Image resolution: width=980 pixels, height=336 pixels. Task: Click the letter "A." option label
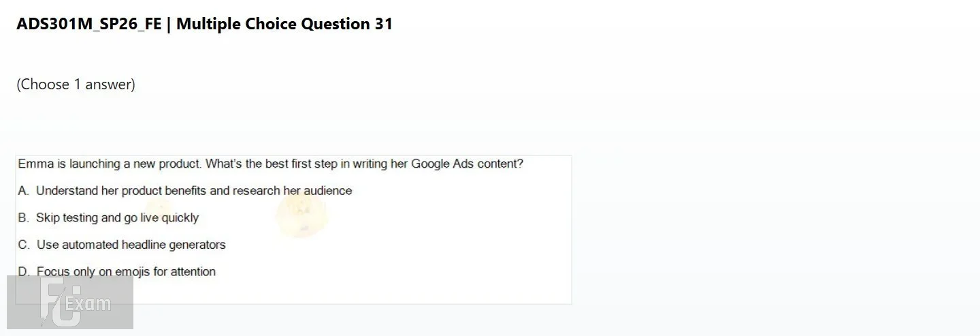(x=24, y=191)
